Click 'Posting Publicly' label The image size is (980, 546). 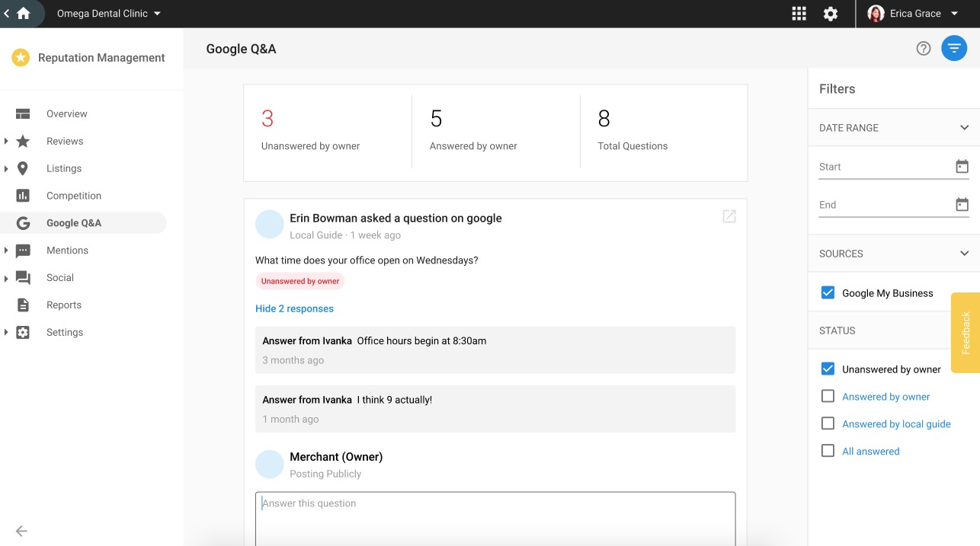coord(325,474)
